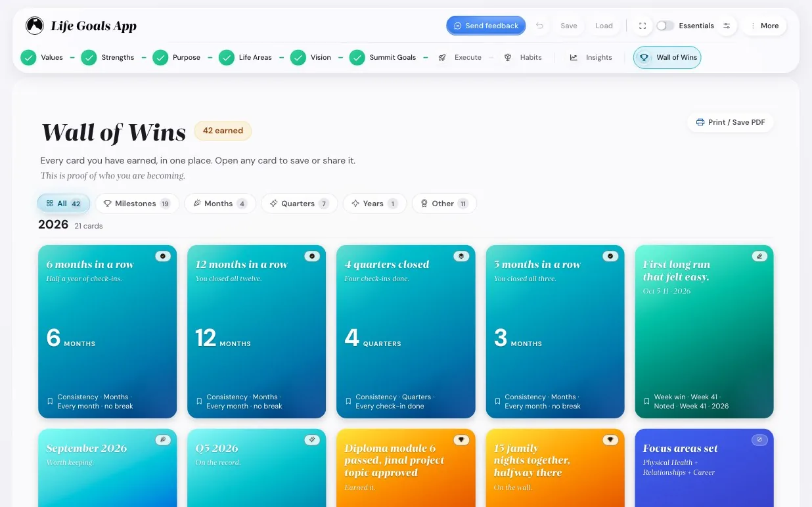Click badge icon on September 2026 card
Viewport: 812px width, 507px height.
click(163, 440)
